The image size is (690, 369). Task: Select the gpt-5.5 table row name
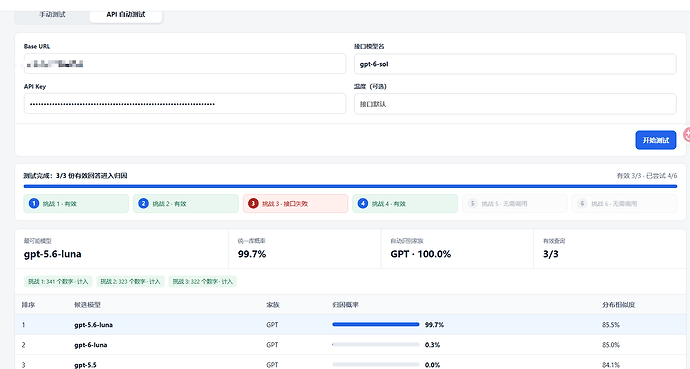(85, 365)
